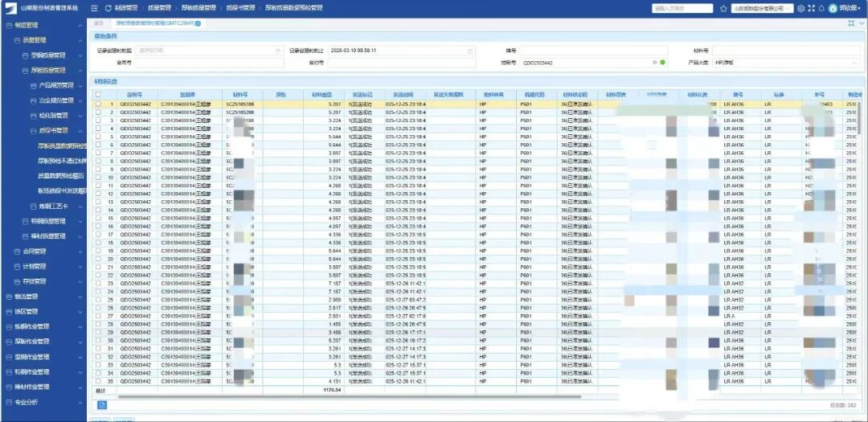Screen dimensions: 868x422
Task: Check the select-all checkbox in table header
Action: [x=98, y=94]
